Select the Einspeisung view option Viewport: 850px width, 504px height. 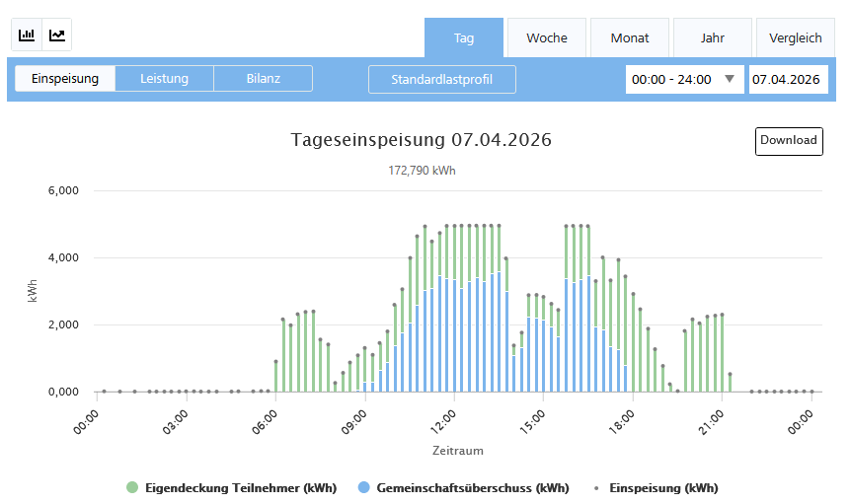coord(65,79)
